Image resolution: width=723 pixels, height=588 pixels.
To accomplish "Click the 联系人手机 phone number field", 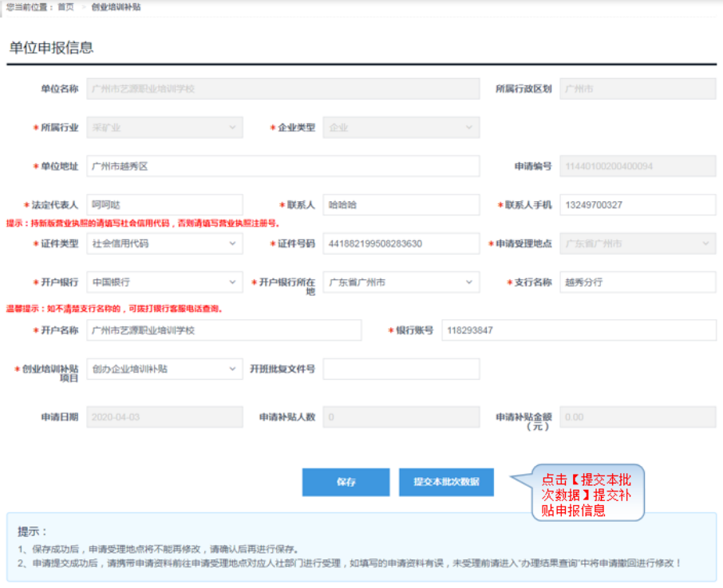I will (638, 205).
